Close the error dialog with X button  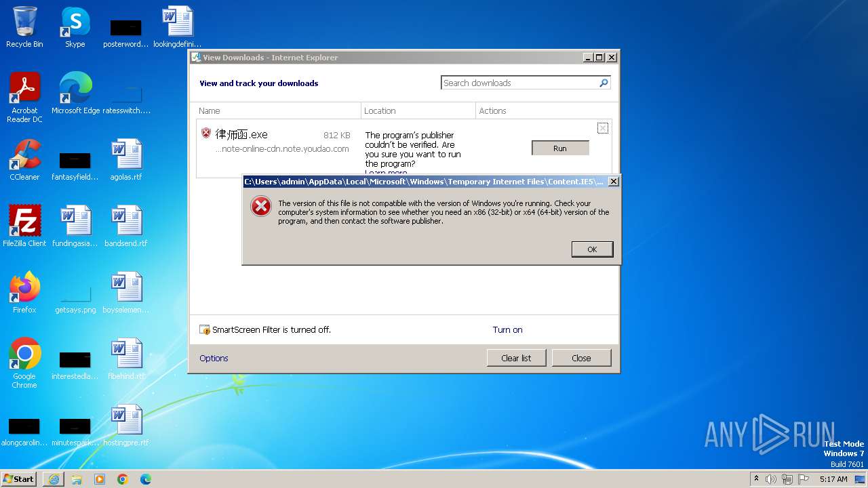[613, 182]
